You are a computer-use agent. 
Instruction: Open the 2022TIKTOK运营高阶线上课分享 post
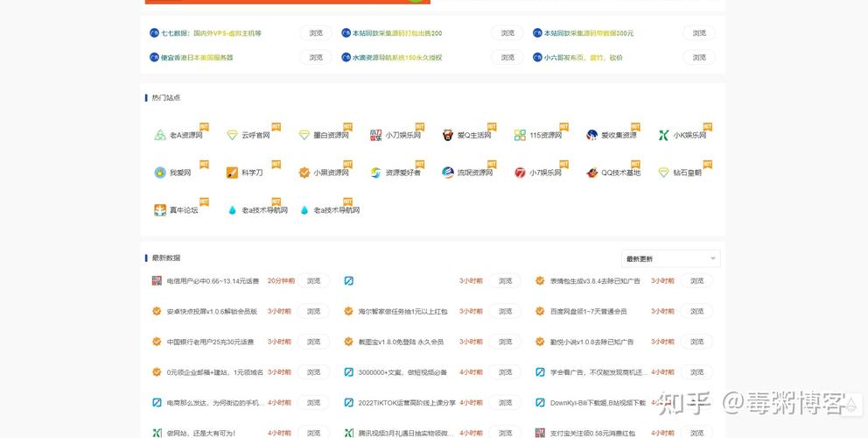pyautogui.click(x=407, y=403)
